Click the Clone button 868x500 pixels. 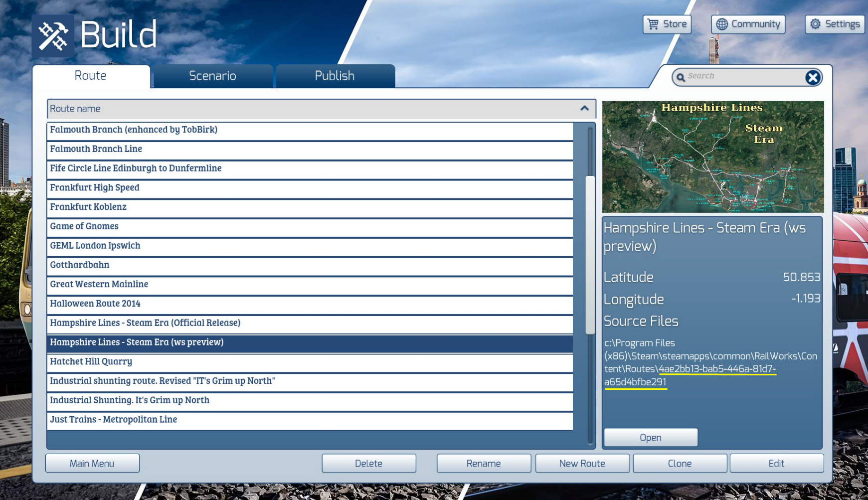[x=680, y=463]
